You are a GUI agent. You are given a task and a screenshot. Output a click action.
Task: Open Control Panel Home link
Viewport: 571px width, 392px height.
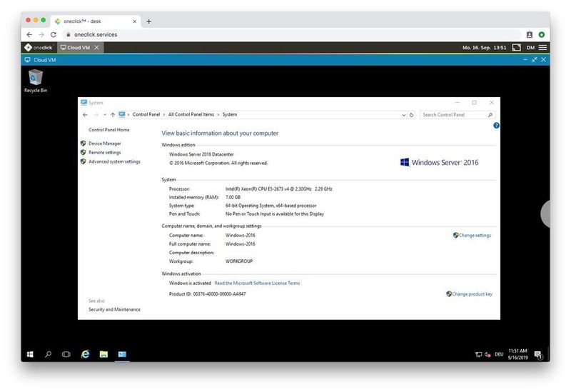pos(109,130)
